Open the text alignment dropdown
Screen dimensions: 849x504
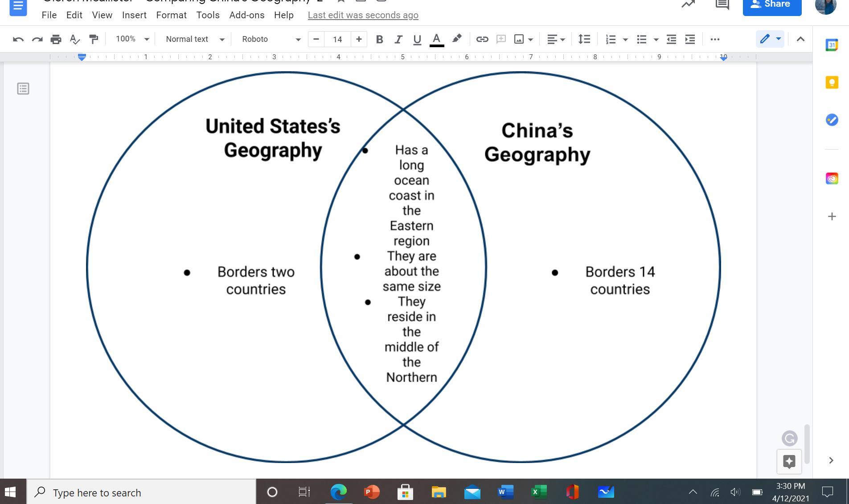tap(556, 39)
